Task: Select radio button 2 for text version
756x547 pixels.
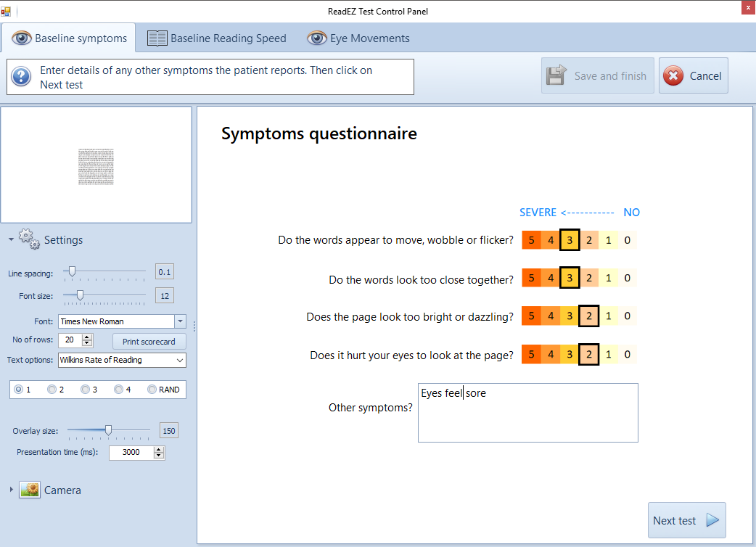Action: (52, 390)
